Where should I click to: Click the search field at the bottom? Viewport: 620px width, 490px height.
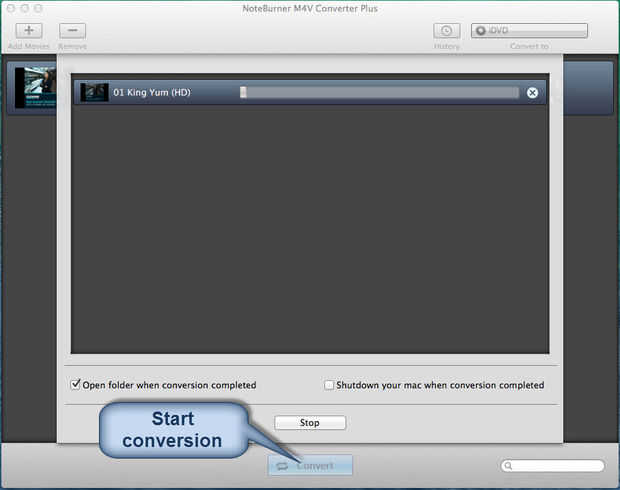pos(552,466)
